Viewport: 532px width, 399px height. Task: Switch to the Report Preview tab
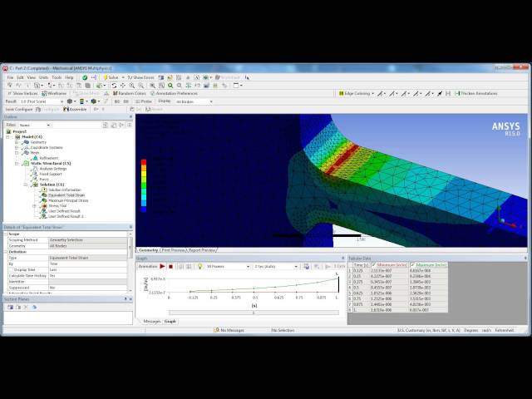click(x=201, y=250)
